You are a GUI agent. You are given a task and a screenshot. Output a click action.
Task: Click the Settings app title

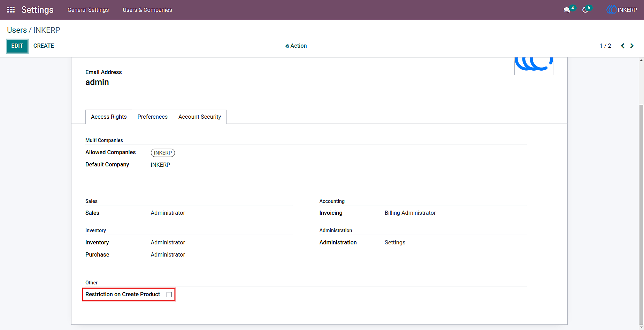click(x=37, y=10)
